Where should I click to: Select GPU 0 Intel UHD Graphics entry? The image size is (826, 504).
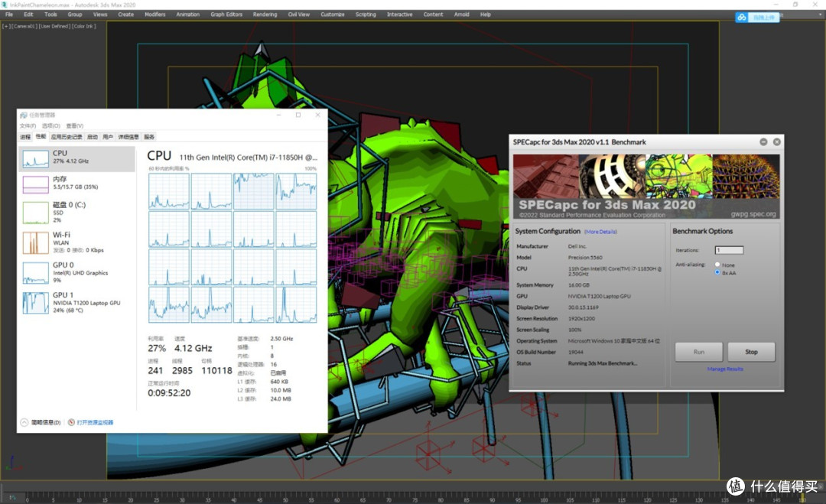(77, 272)
